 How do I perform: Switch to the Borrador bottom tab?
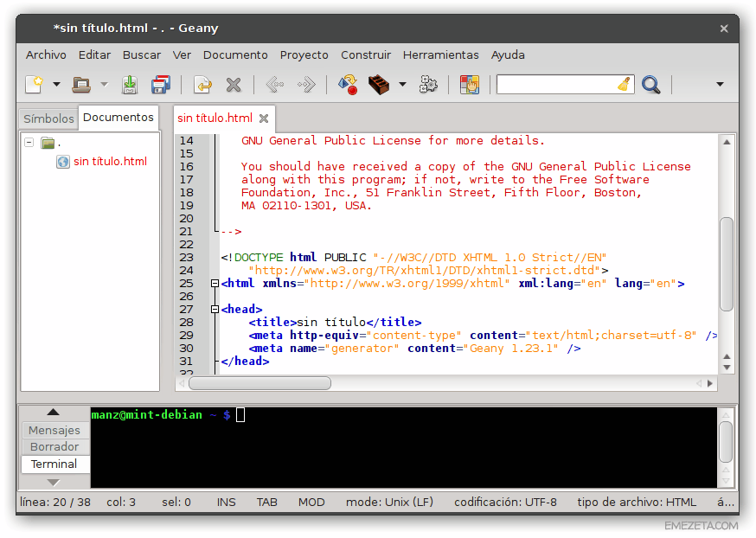click(54, 447)
